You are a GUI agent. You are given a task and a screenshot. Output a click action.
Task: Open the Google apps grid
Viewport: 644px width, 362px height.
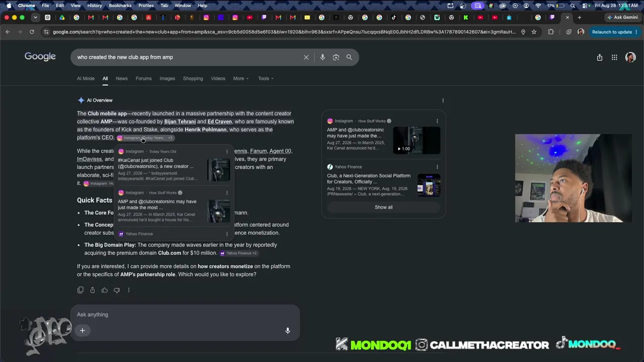point(614,57)
